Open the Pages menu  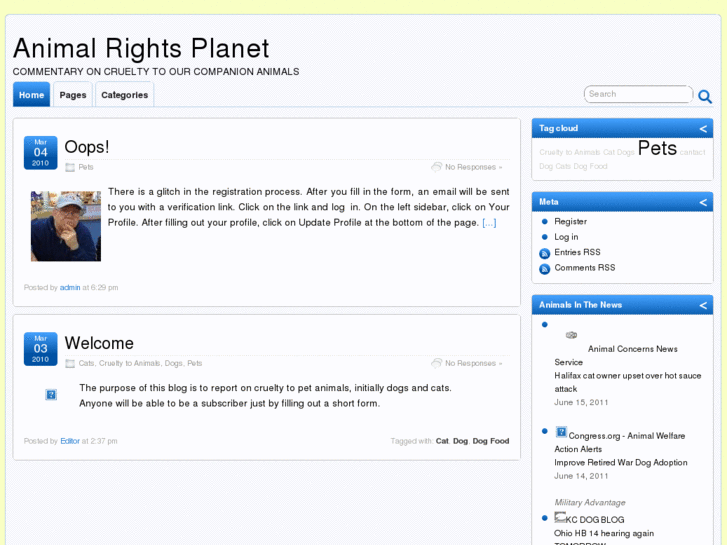[x=73, y=95]
